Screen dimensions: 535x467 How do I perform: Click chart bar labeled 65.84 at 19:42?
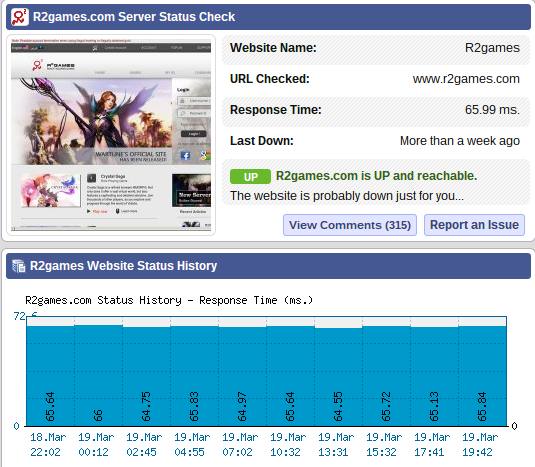pos(482,376)
